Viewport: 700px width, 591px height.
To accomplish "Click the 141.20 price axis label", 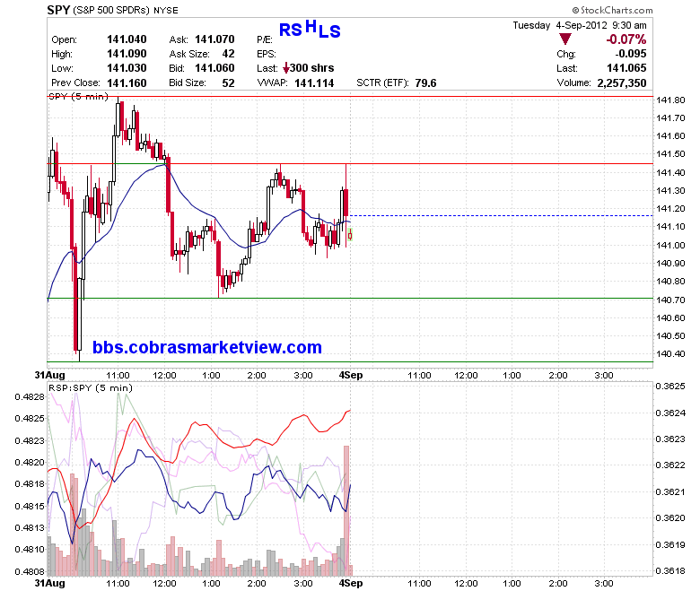I will (670, 208).
